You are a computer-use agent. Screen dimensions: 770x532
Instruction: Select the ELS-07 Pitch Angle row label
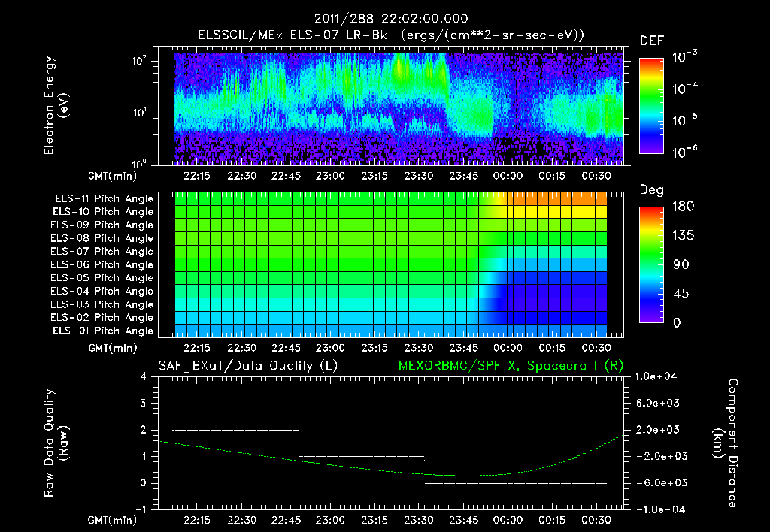102,251
